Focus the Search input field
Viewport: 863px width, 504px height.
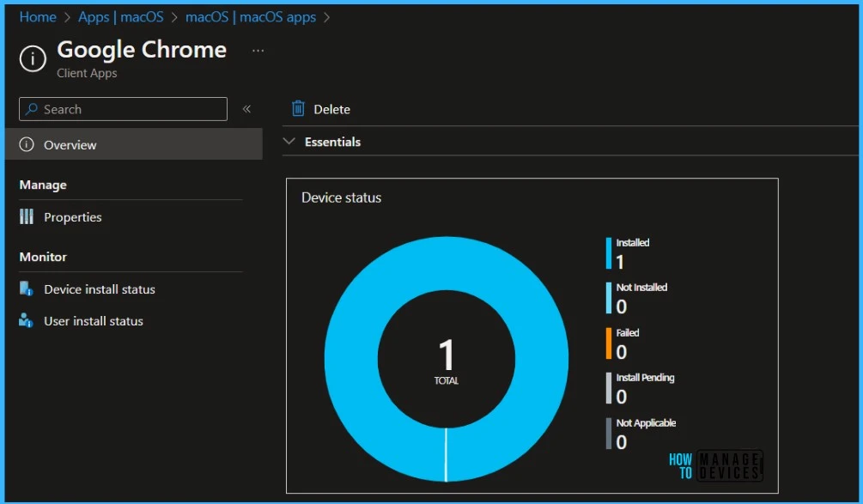pyautogui.click(x=124, y=109)
